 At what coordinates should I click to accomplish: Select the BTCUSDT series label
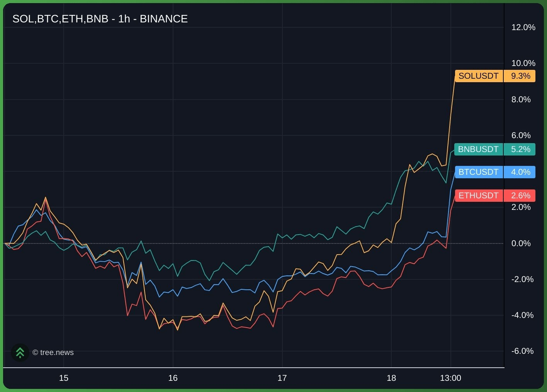(479, 172)
